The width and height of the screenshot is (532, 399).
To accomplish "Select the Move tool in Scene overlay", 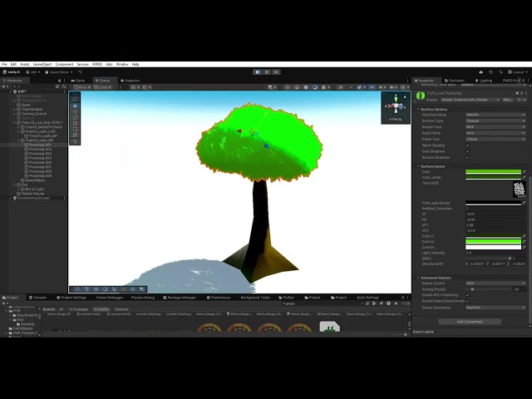I will pos(75,111).
